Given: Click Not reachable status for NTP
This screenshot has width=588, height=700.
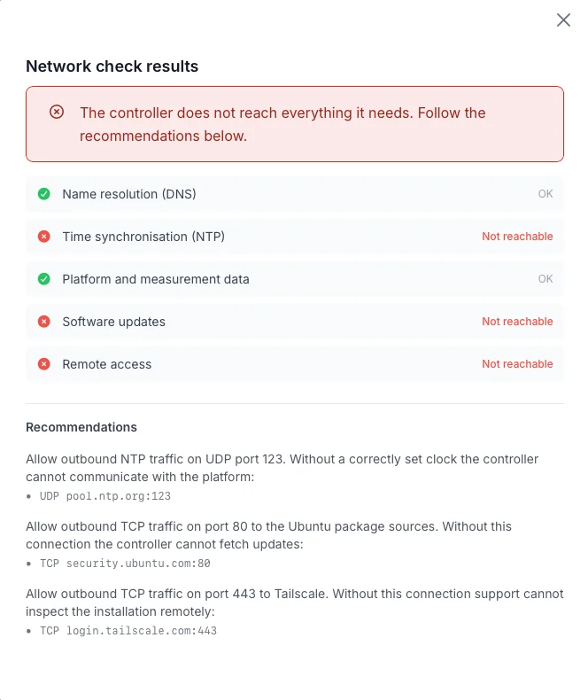Looking at the screenshot, I should (x=517, y=237).
